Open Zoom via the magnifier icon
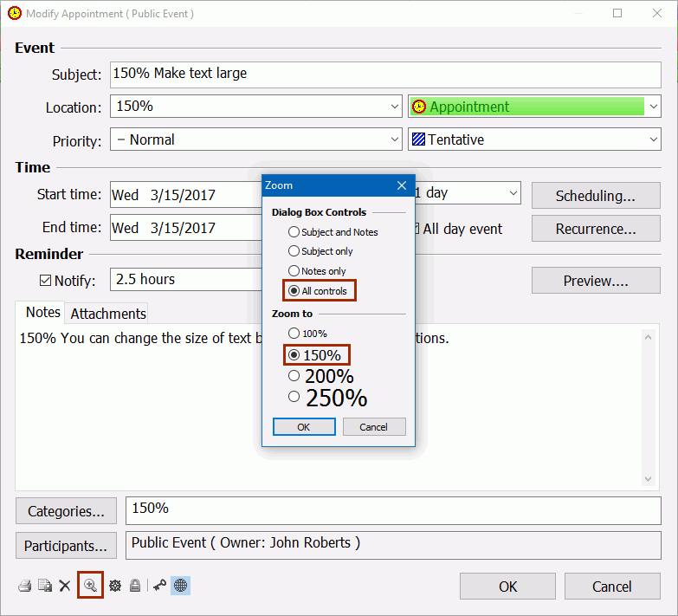678x616 pixels. tap(90, 586)
